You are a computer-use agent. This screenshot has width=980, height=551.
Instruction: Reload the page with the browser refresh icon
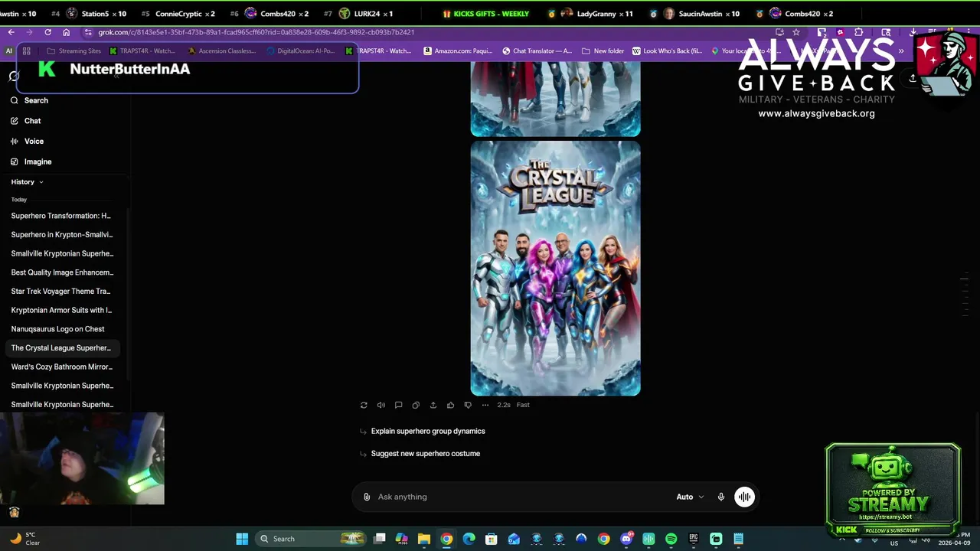coord(47,32)
